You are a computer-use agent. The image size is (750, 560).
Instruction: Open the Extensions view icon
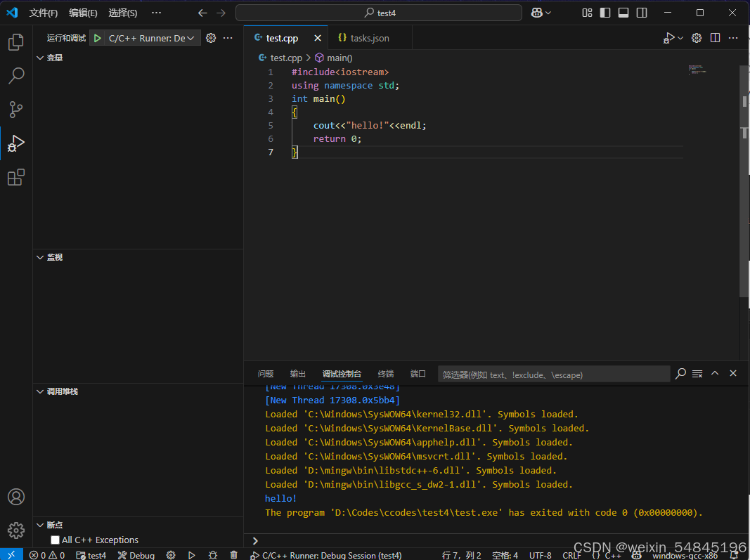pyautogui.click(x=15, y=177)
